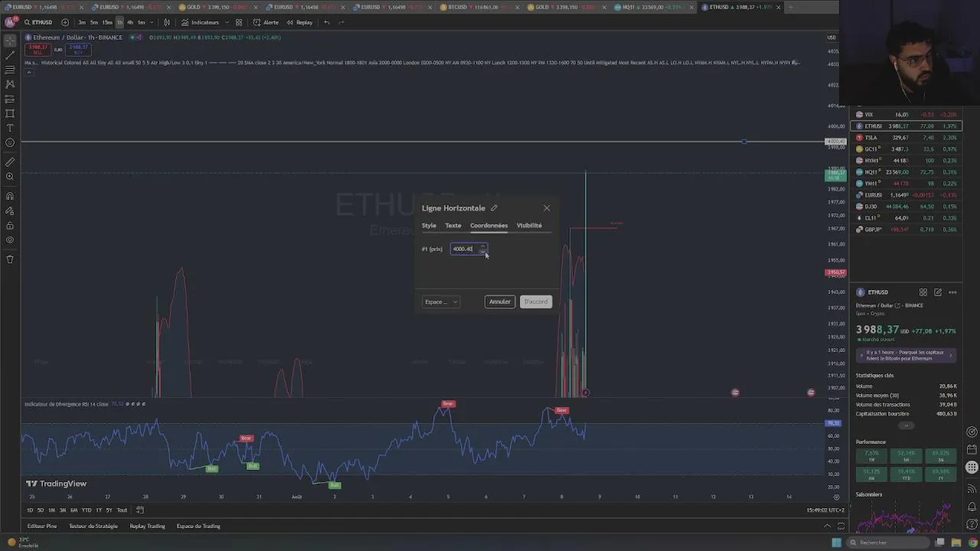Screen dimensions: 980x551
Task: Open the user profile avatar menu
Action: tap(10, 22)
